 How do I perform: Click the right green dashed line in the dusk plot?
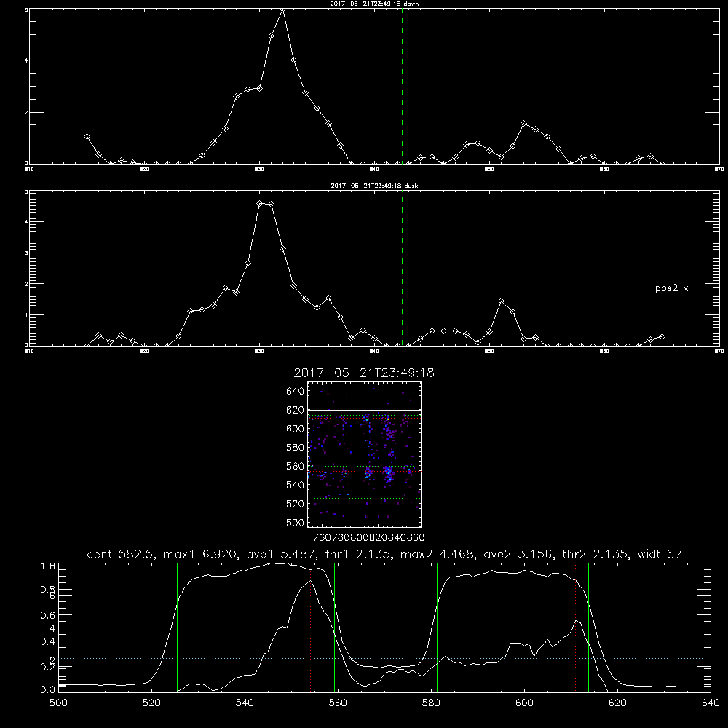pos(402,268)
